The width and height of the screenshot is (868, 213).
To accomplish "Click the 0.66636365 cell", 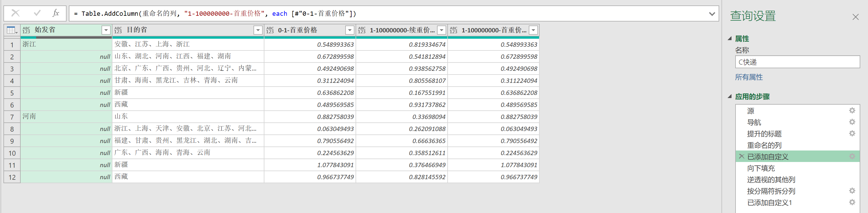I will [402, 141].
